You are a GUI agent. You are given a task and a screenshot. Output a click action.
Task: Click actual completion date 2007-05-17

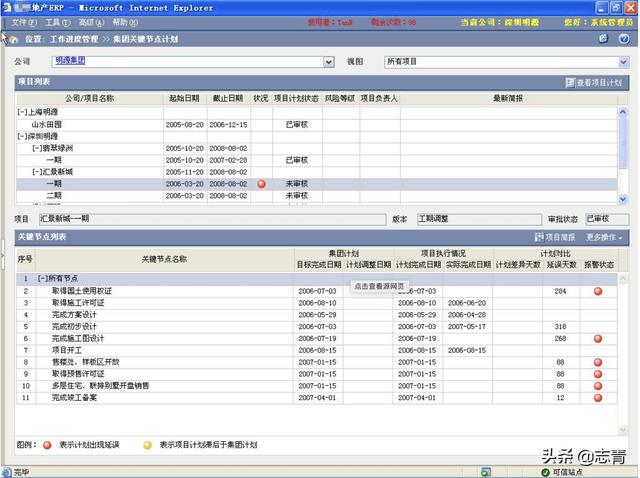tap(467, 327)
